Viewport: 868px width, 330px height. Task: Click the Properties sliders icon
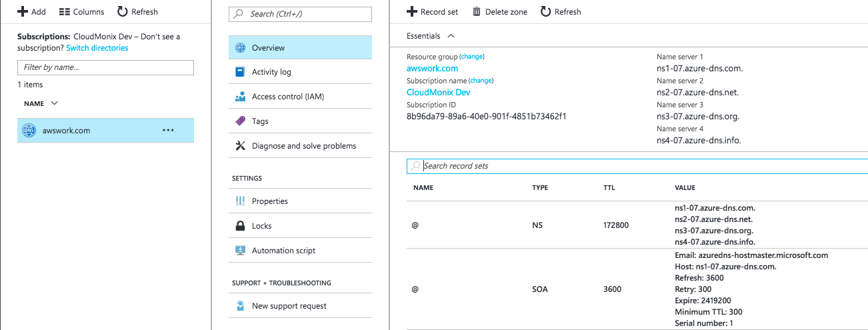pyautogui.click(x=240, y=201)
